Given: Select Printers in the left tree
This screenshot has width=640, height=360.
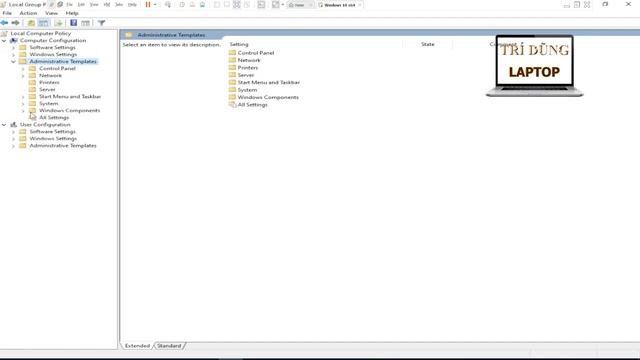Looking at the screenshot, I should [49, 82].
